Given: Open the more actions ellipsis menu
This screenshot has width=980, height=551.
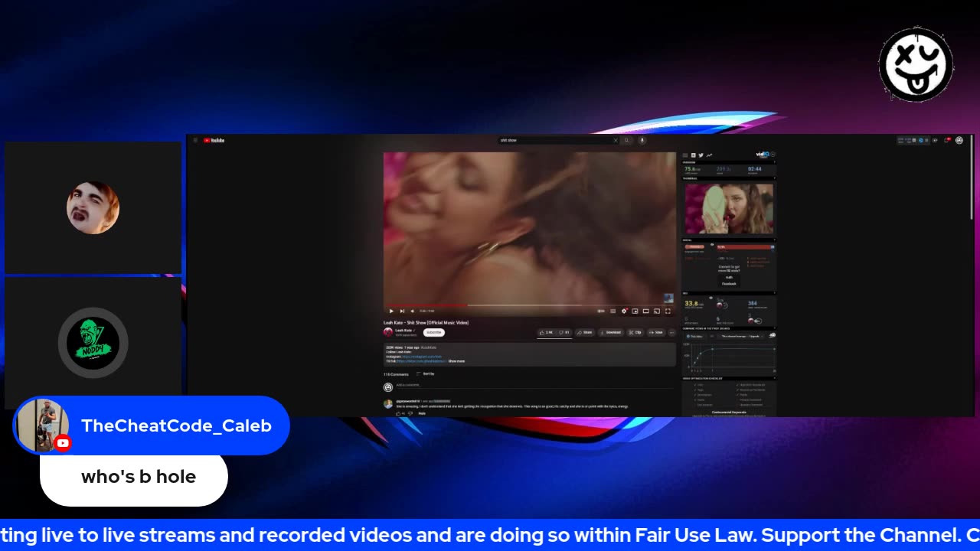Looking at the screenshot, I should 672,332.
